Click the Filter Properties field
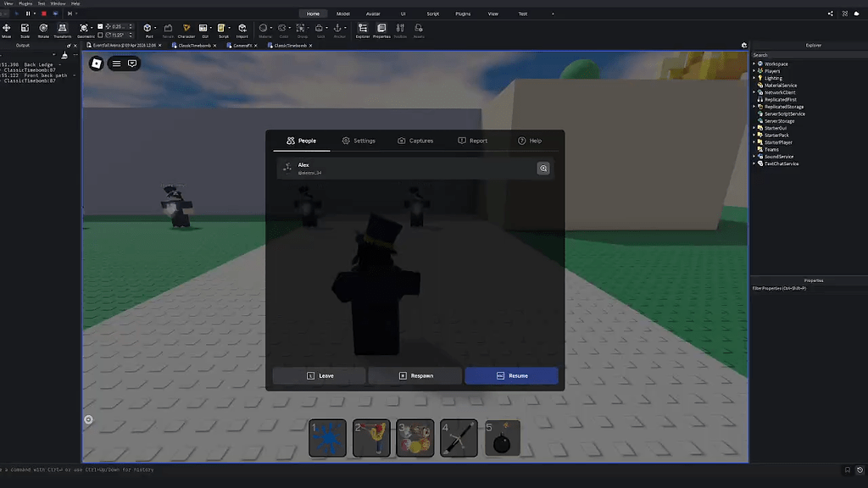The image size is (868, 488). pyautogui.click(x=809, y=288)
